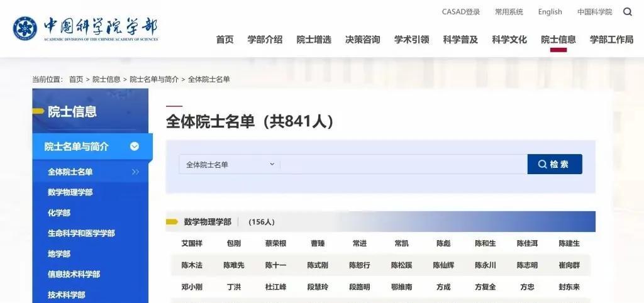Open the 学术引领 navigation menu
644x303 pixels.
(x=411, y=40)
